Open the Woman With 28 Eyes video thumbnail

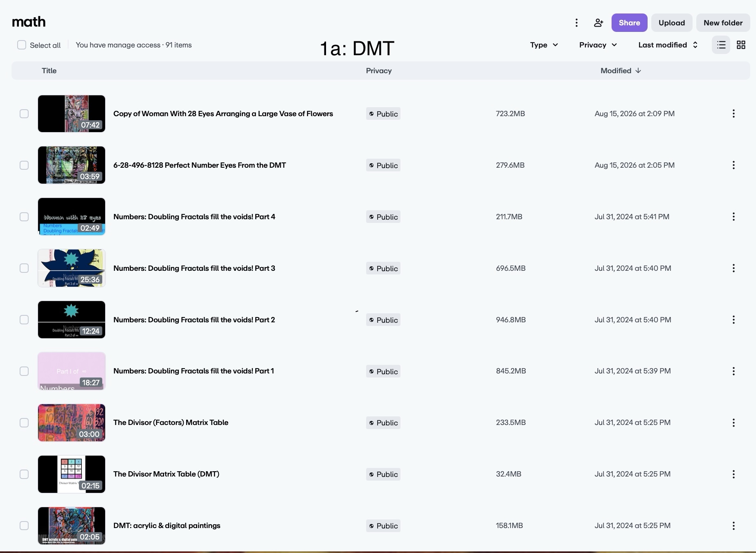72,114
